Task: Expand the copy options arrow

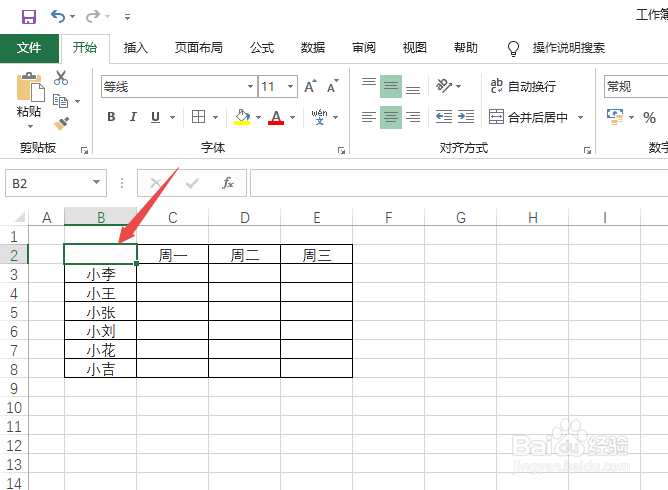Action: click(x=78, y=101)
